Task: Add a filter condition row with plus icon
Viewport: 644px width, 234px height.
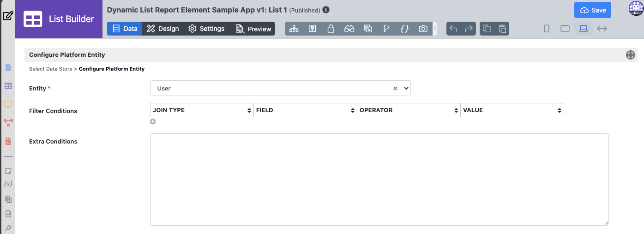Action: 153,122
